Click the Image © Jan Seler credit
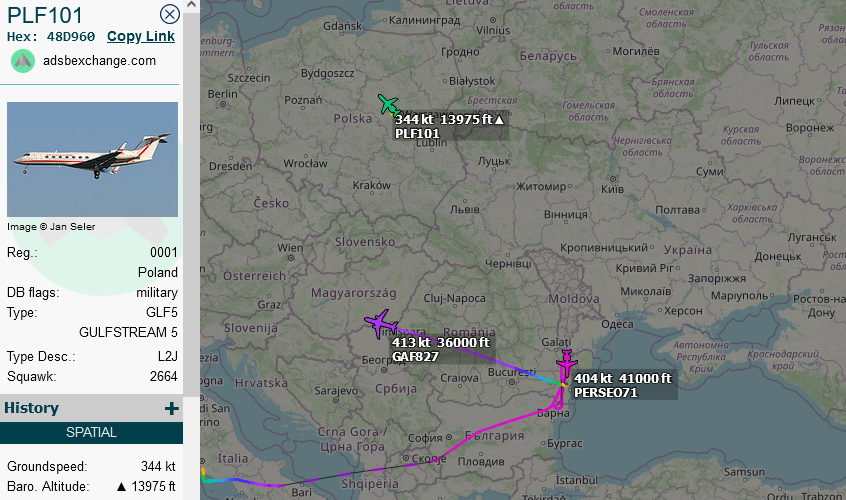Viewport: 846px width, 500px height. point(51,227)
